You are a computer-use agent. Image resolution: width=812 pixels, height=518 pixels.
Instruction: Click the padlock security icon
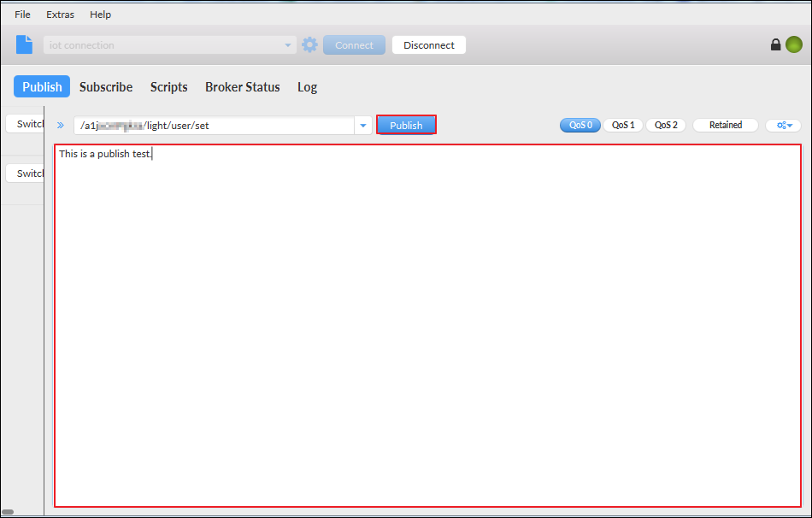[x=775, y=44]
